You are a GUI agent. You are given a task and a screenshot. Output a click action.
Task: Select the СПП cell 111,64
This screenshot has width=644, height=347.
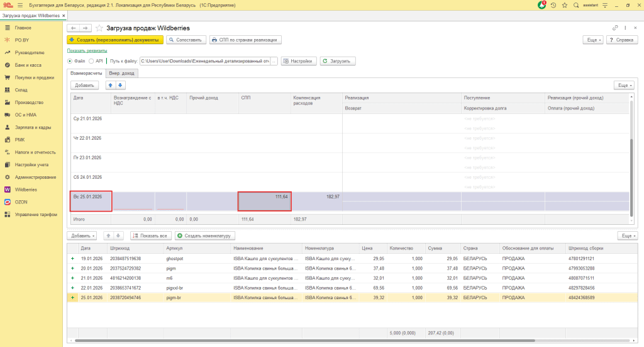point(265,202)
